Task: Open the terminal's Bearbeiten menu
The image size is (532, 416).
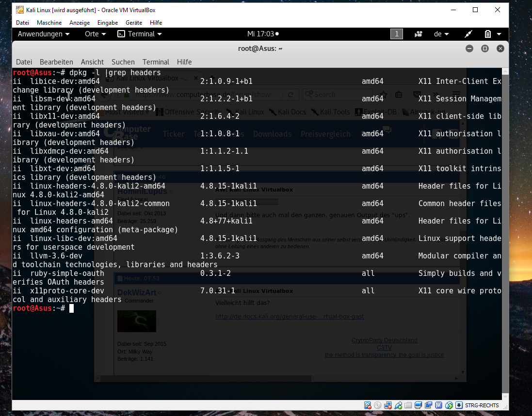Action: [x=56, y=62]
